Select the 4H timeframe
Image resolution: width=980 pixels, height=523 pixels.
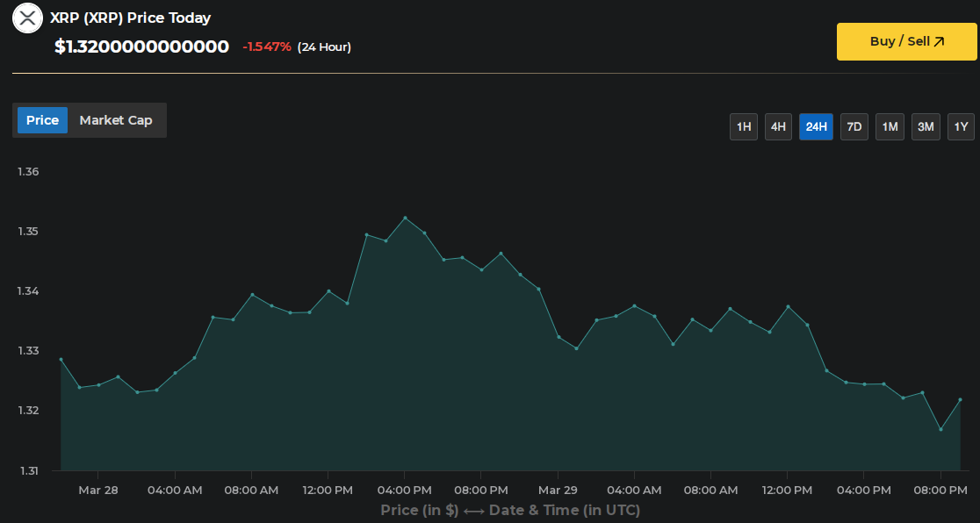pyautogui.click(x=778, y=126)
